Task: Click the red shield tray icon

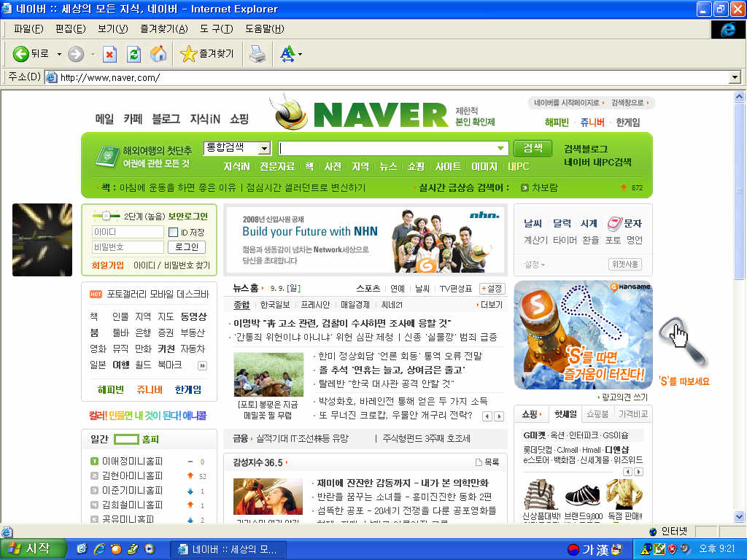Action: (672, 549)
